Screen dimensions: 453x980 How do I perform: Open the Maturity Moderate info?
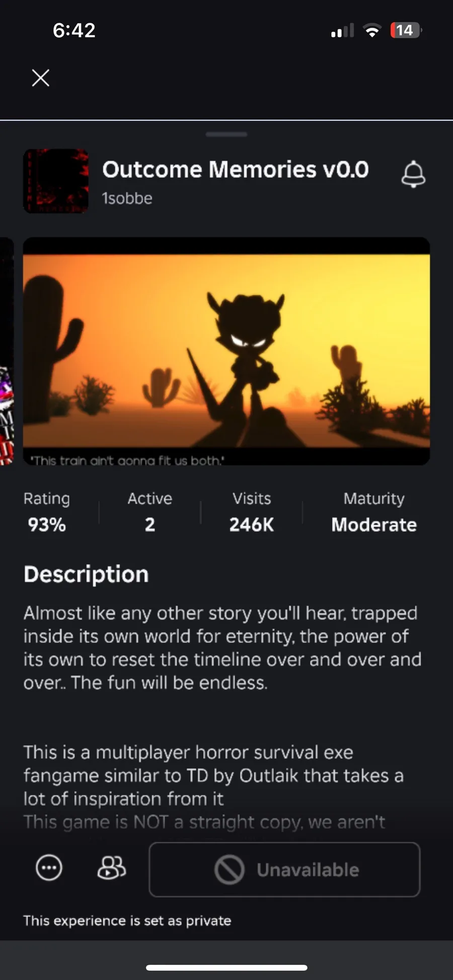click(374, 512)
